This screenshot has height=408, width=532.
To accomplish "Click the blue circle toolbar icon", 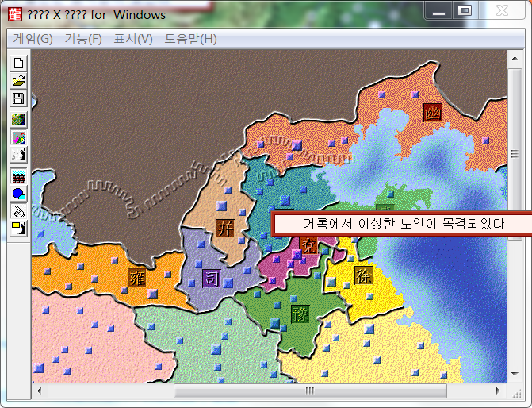I will tap(18, 194).
